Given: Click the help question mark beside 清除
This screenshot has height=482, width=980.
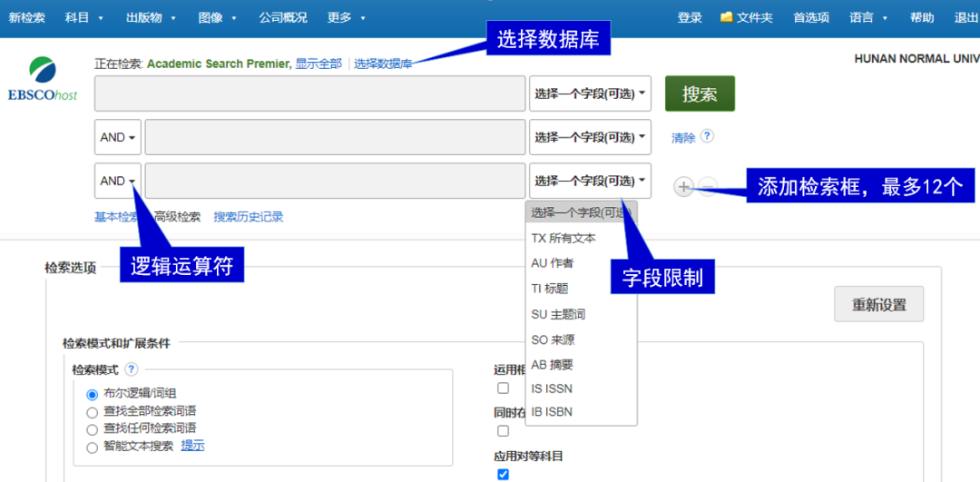Looking at the screenshot, I should pyautogui.click(x=707, y=136).
